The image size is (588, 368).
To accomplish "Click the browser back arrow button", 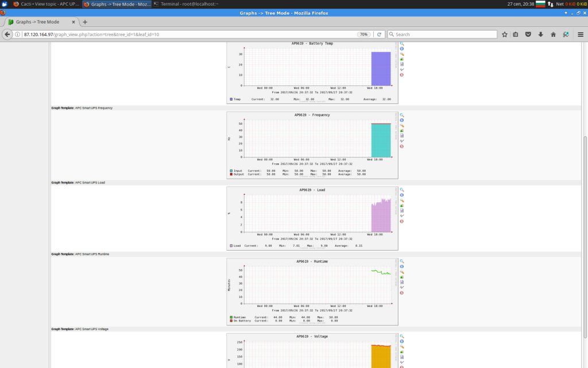I will (x=7, y=34).
